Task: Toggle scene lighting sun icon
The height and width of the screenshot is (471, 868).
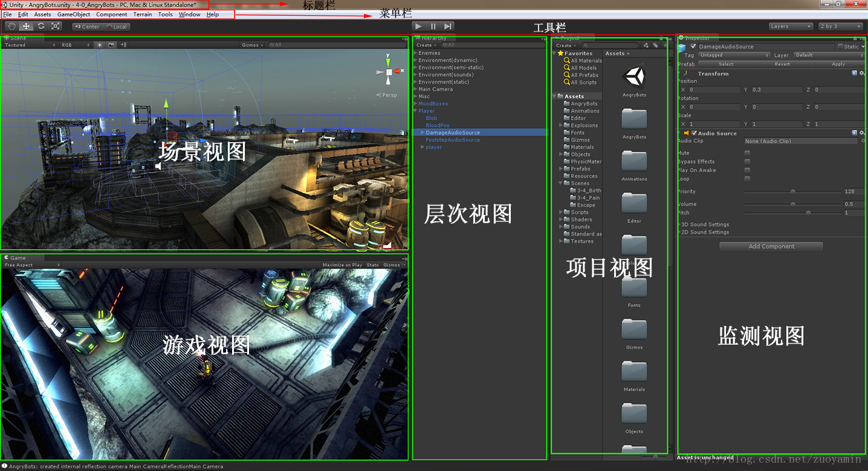Action: (x=100, y=45)
